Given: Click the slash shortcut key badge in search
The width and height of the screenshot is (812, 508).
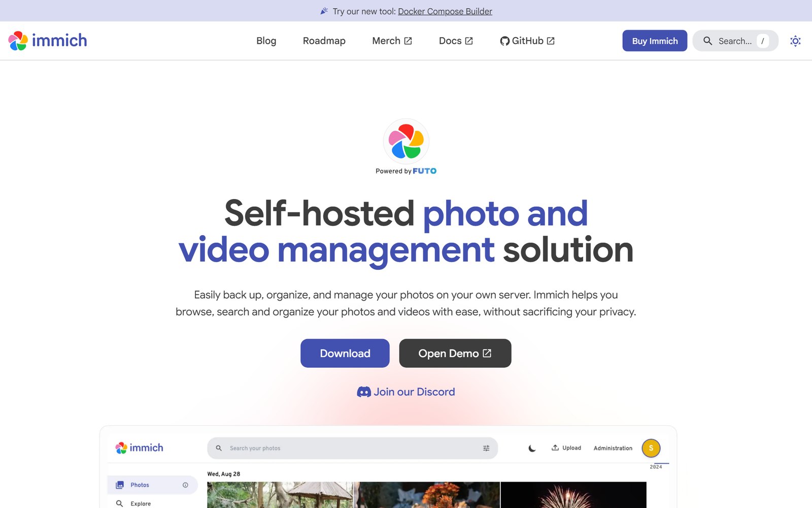Looking at the screenshot, I should tap(763, 41).
